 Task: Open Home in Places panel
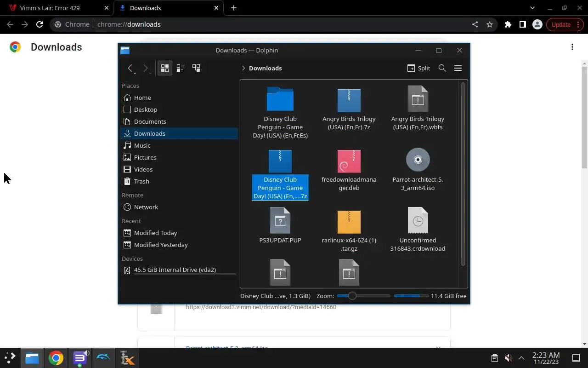179,98
